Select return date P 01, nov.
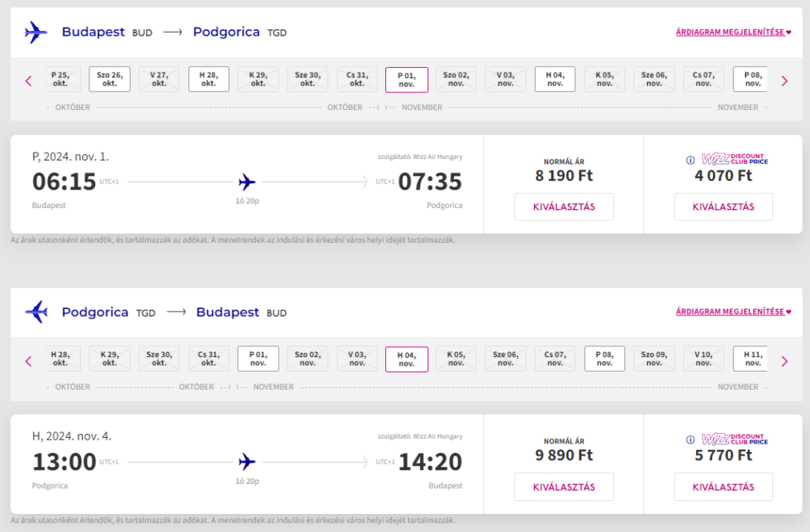The width and height of the screenshot is (810, 532). pos(258,359)
